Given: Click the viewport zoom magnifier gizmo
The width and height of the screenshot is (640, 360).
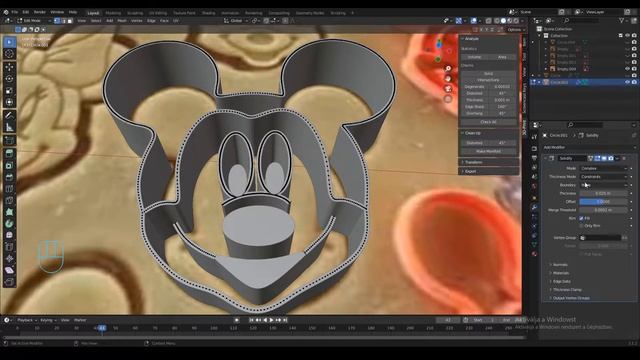Looking at the screenshot, I should click(x=448, y=69).
